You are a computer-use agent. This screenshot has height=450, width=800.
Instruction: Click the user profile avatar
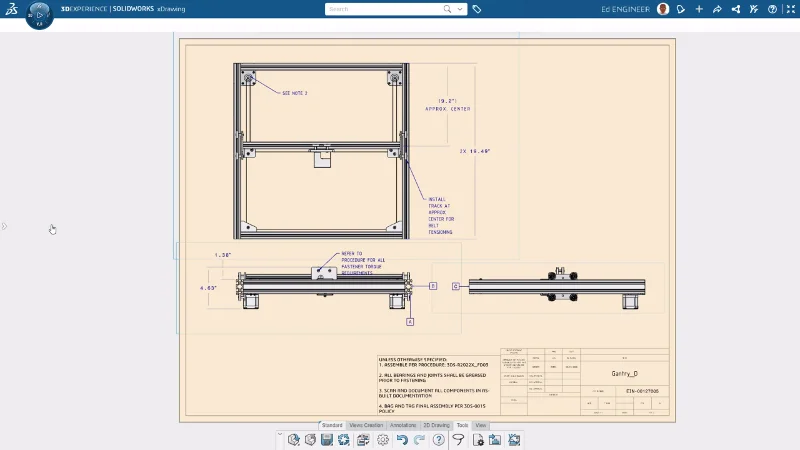[663, 9]
